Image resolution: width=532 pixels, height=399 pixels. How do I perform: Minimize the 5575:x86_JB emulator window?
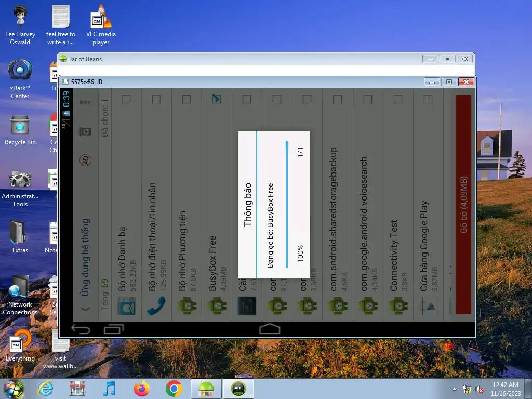(432, 82)
